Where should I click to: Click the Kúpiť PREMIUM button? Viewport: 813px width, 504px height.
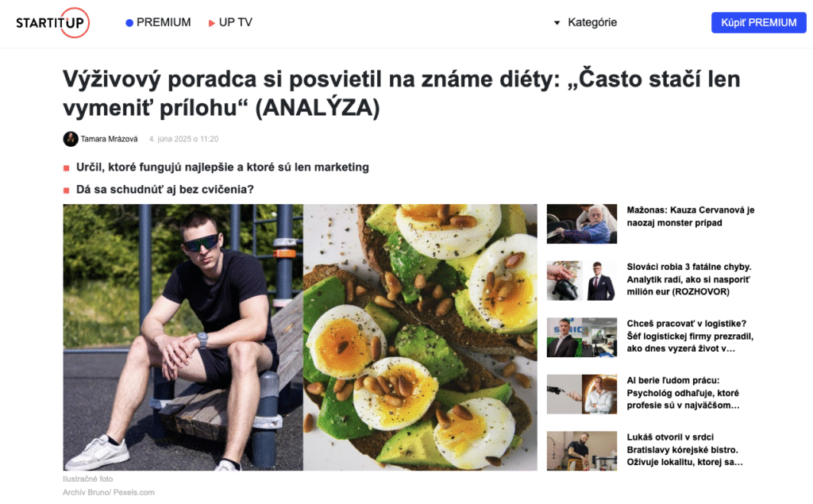[758, 23]
